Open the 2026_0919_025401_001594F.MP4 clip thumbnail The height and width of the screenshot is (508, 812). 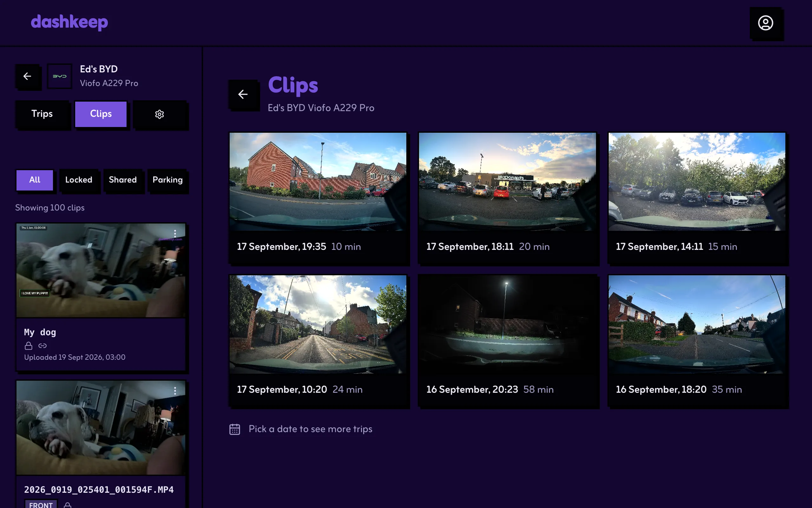pyautogui.click(x=101, y=427)
